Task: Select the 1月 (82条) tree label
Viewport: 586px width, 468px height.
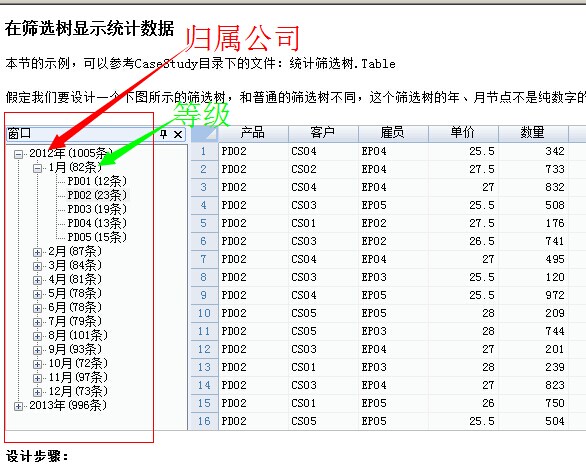Action: [x=75, y=167]
